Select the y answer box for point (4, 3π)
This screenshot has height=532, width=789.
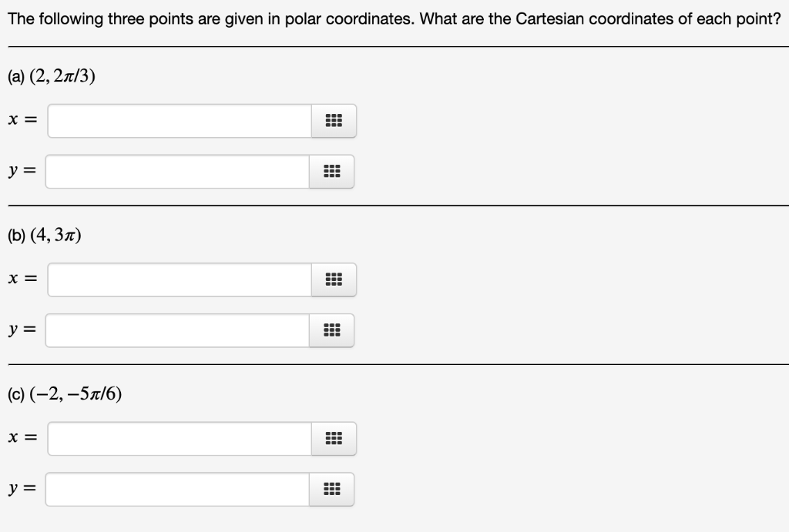tap(177, 330)
